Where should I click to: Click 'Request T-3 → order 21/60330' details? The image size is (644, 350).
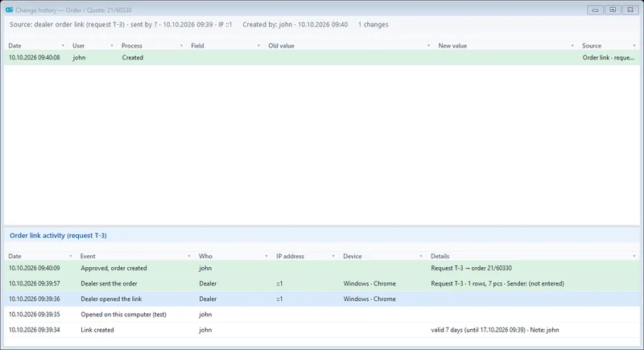471,269
